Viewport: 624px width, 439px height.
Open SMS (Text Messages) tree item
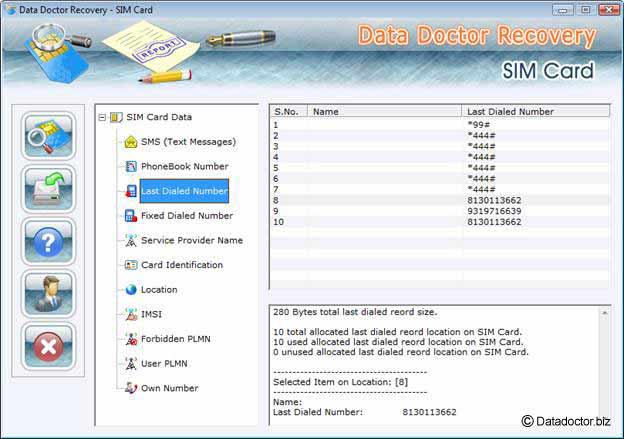click(188, 142)
